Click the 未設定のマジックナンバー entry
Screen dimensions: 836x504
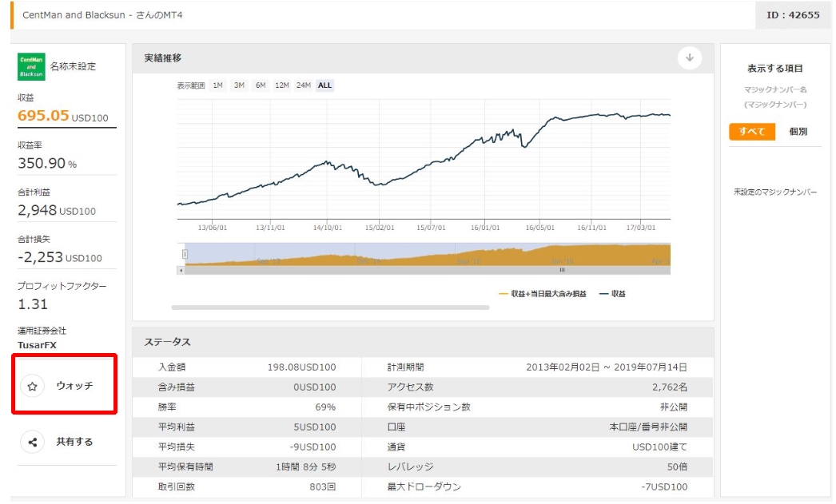774,192
